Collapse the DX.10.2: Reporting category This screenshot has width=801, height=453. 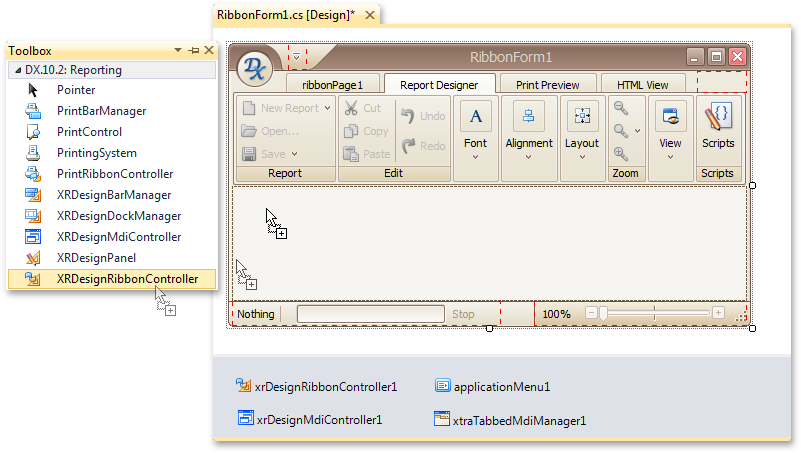(x=18, y=70)
